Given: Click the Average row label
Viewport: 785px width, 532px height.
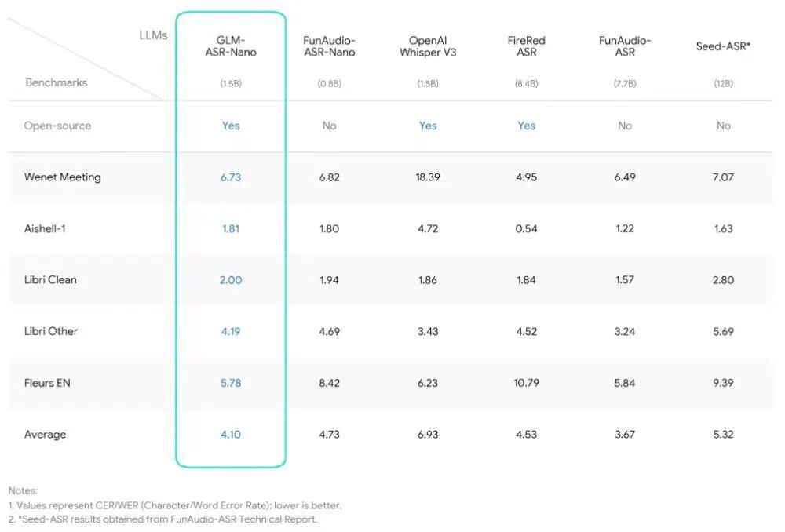Looking at the screenshot, I should coord(46,435).
